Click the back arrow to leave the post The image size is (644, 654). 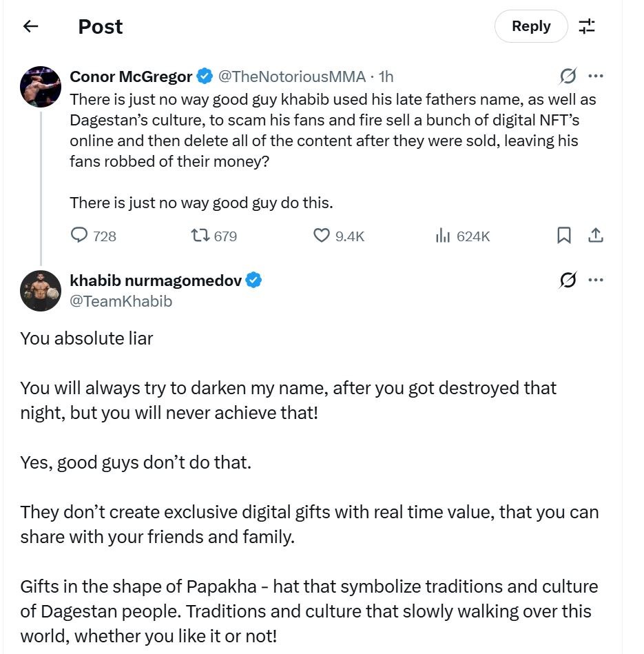click(30, 26)
